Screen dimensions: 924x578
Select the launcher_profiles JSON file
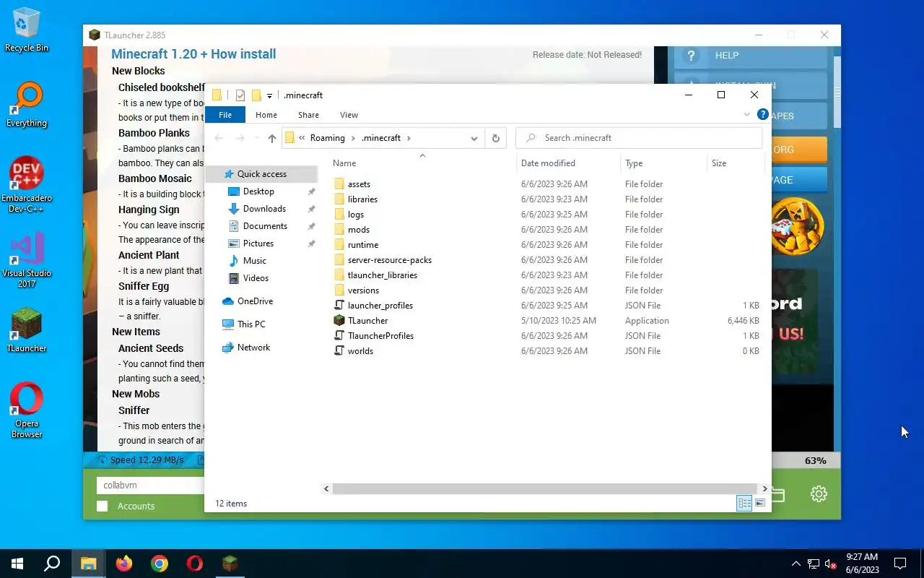(x=380, y=306)
